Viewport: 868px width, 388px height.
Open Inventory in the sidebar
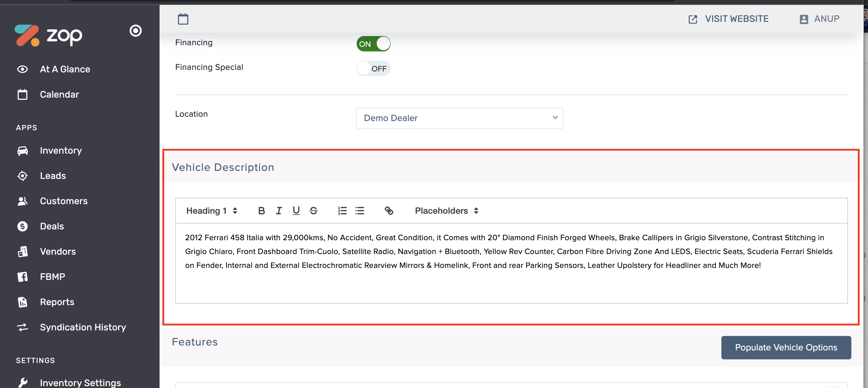61,151
